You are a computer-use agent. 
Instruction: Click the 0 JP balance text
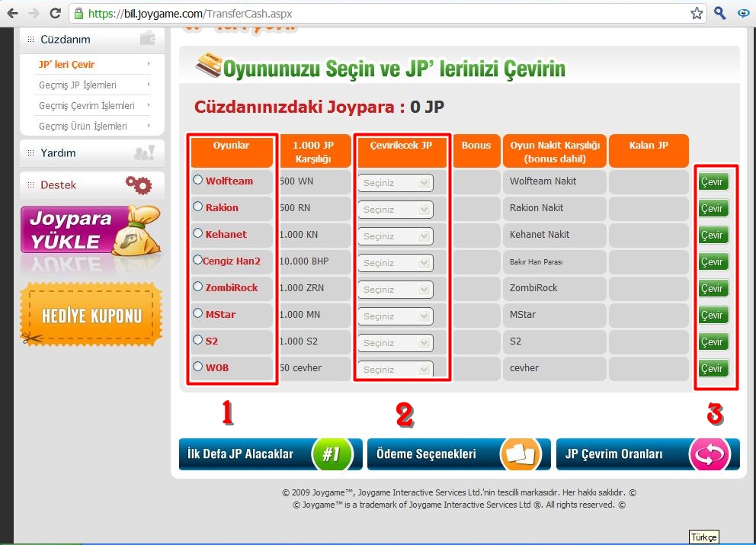tap(428, 107)
